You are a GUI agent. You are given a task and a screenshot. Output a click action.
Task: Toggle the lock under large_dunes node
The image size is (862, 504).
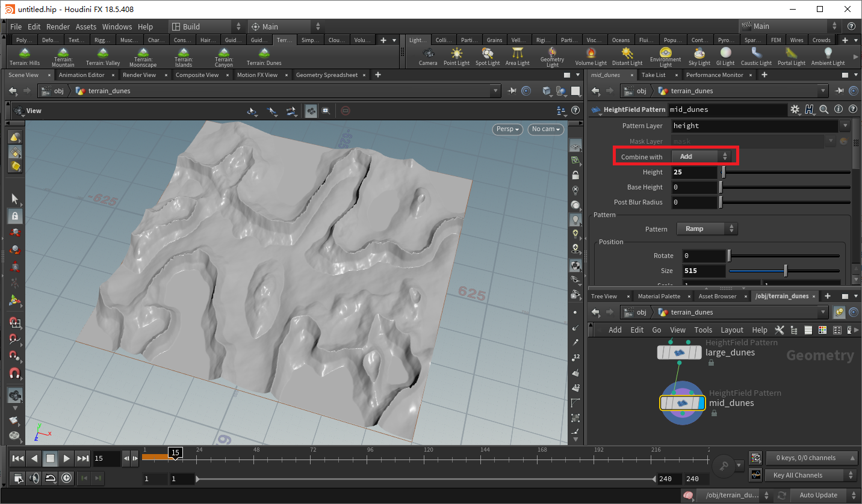point(712,363)
